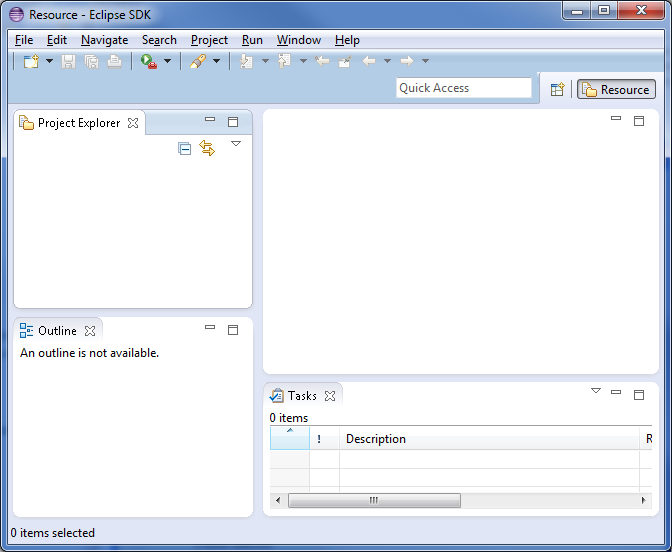Open the Project Explorer view menu triangle
The image size is (672, 552).
[x=236, y=144]
